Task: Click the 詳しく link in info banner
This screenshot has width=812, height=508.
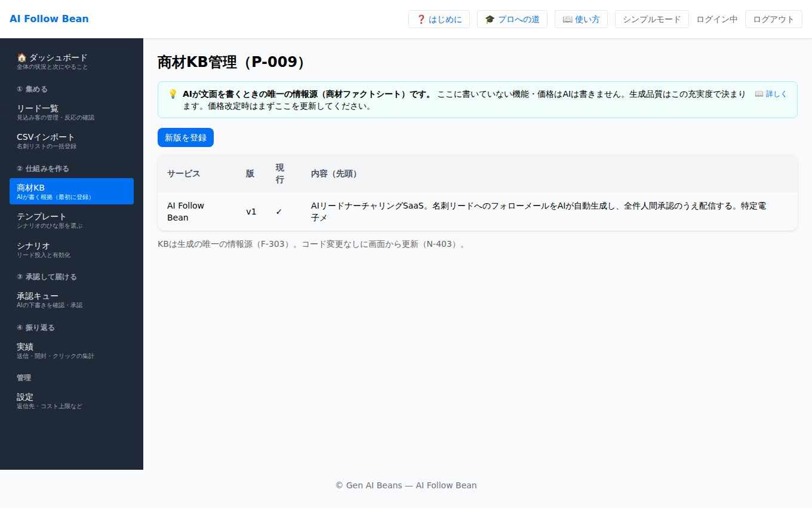Action: [771, 94]
